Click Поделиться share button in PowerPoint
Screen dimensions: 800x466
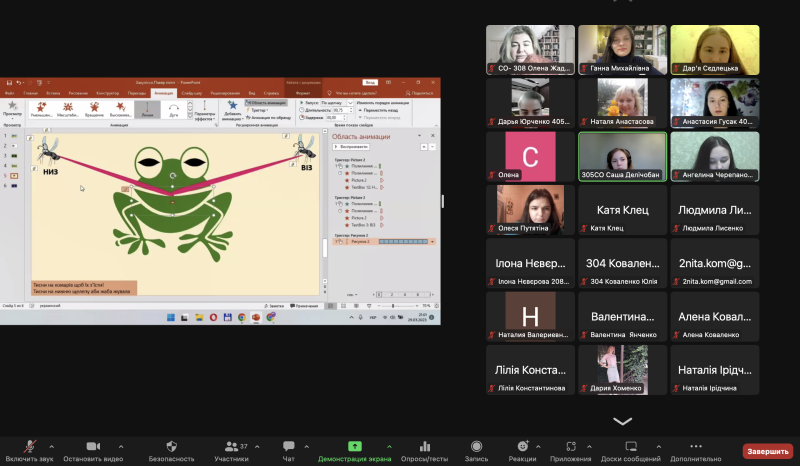[419, 93]
